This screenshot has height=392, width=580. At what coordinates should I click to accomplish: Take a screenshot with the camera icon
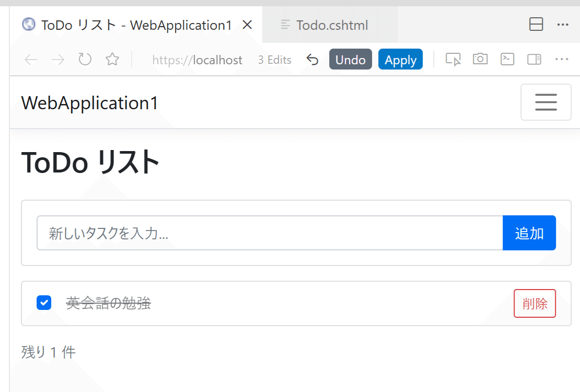tap(480, 60)
